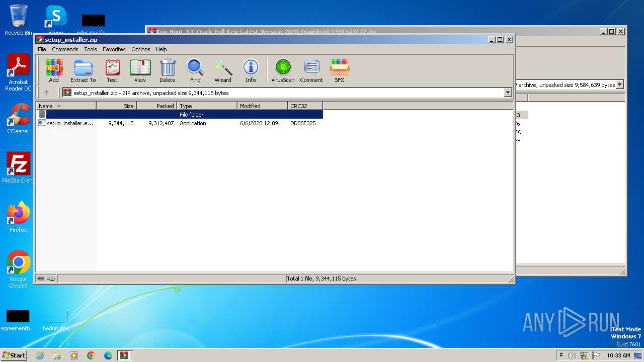Go up one folder level arrow

(46, 93)
